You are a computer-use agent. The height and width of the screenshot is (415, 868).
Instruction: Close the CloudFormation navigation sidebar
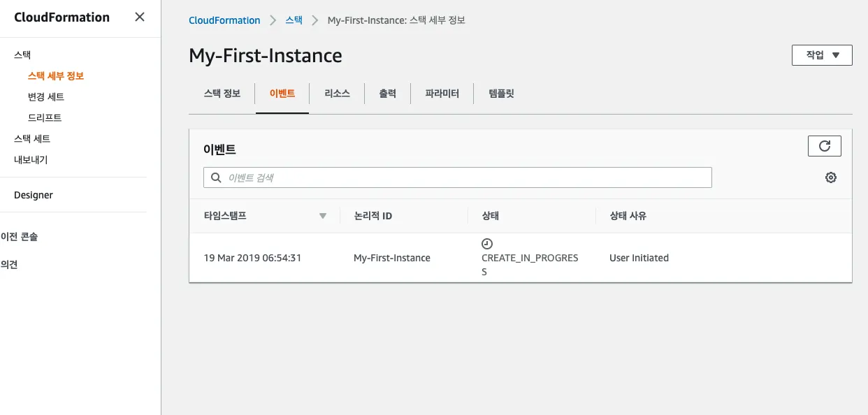[x=140, y=17]
